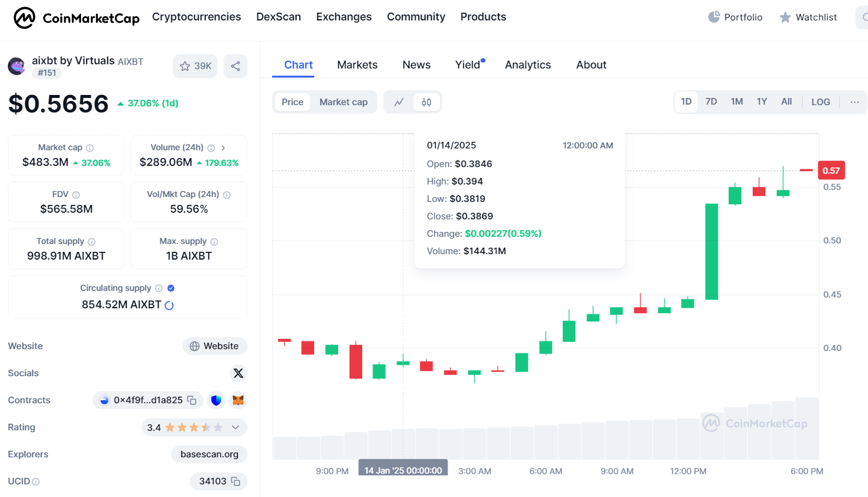The width and height of the screenshot is (868, 497).
Task: Add AIXBT to watchlist with 39K star button
Action: coord(195,66)
